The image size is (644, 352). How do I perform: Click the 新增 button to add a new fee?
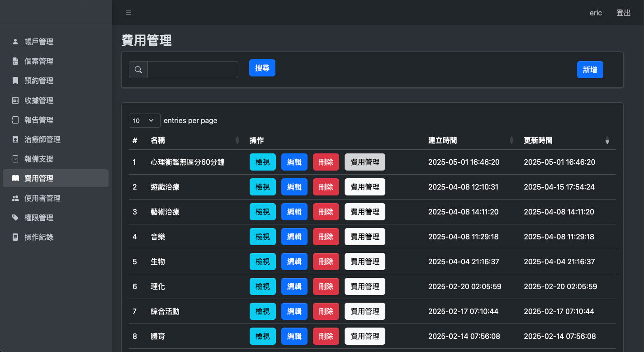pos(590,70)
